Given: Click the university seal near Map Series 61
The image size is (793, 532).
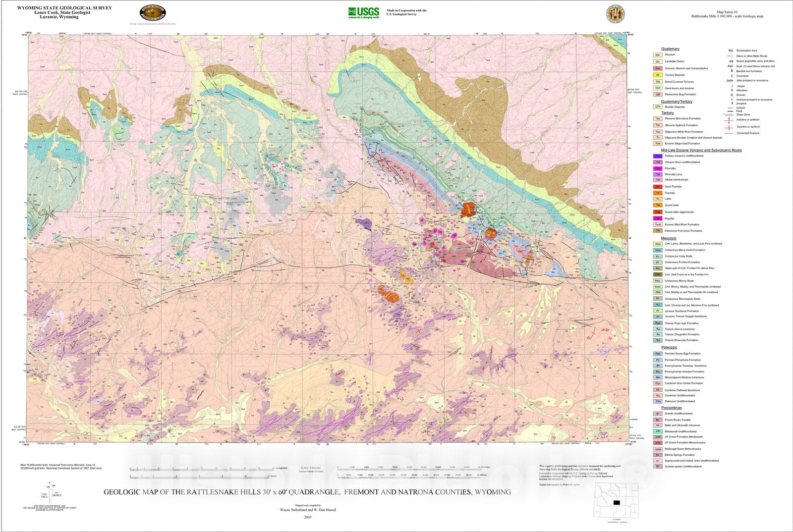Looking at the screenshot, I should (615, 13).
